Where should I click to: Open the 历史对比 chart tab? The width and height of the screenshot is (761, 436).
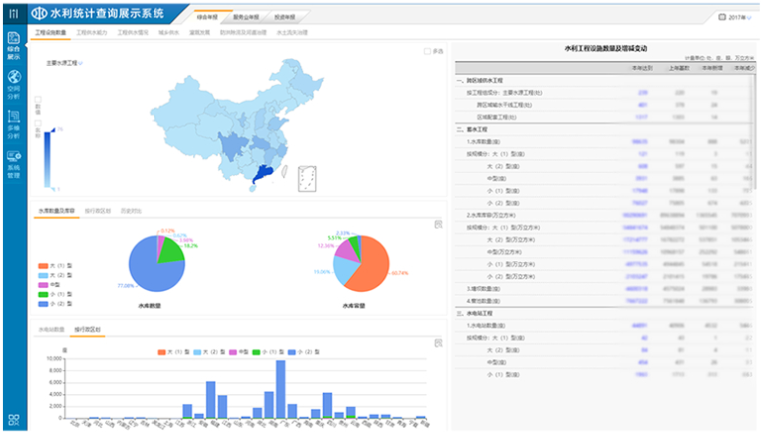click(x=132, y=212)
